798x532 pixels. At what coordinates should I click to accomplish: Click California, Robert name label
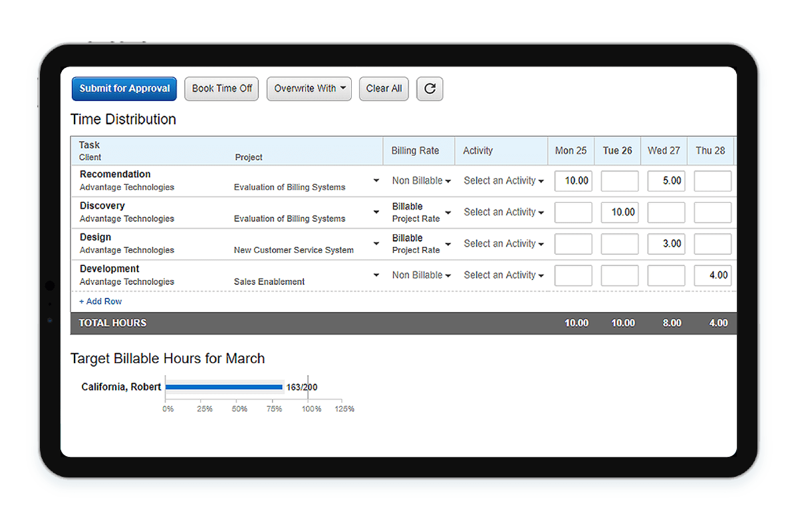coord(121,387)
